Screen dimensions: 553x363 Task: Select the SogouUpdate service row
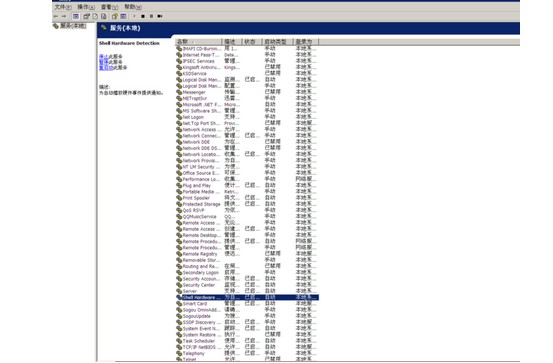click(247, 316)
